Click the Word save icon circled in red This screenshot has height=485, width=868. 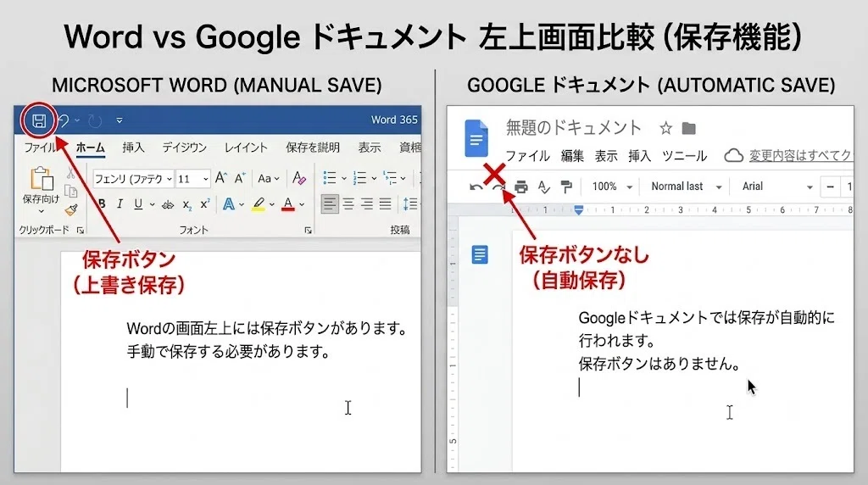39,120
